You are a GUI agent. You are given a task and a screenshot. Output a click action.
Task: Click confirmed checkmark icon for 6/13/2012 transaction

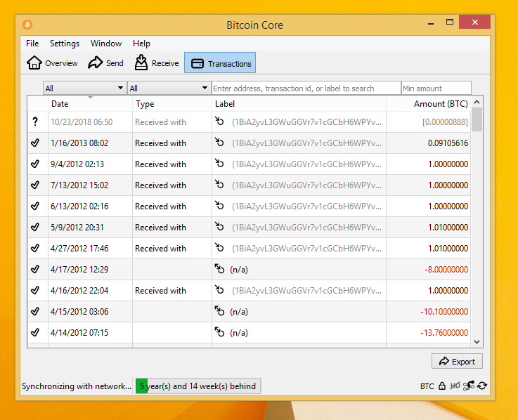(x=35, y=206)
